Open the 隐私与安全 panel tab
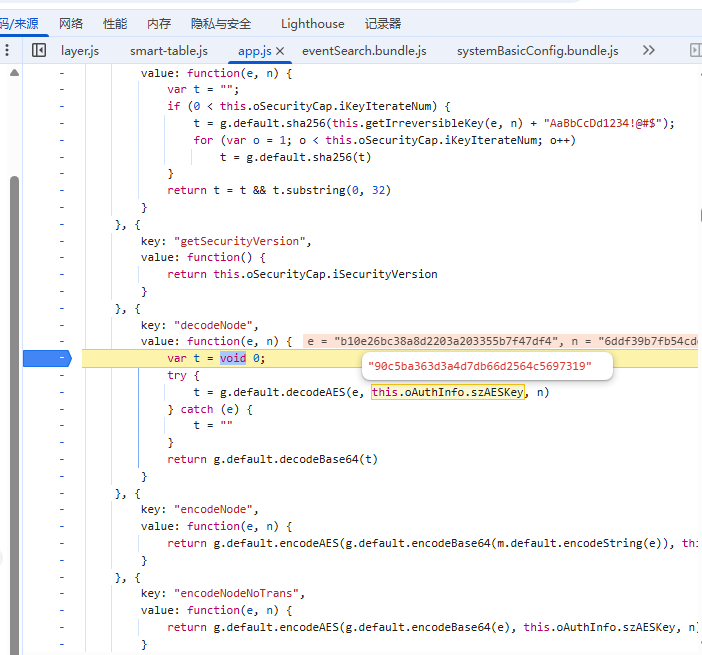The image size is (702, 655). (x=221, y=24)
